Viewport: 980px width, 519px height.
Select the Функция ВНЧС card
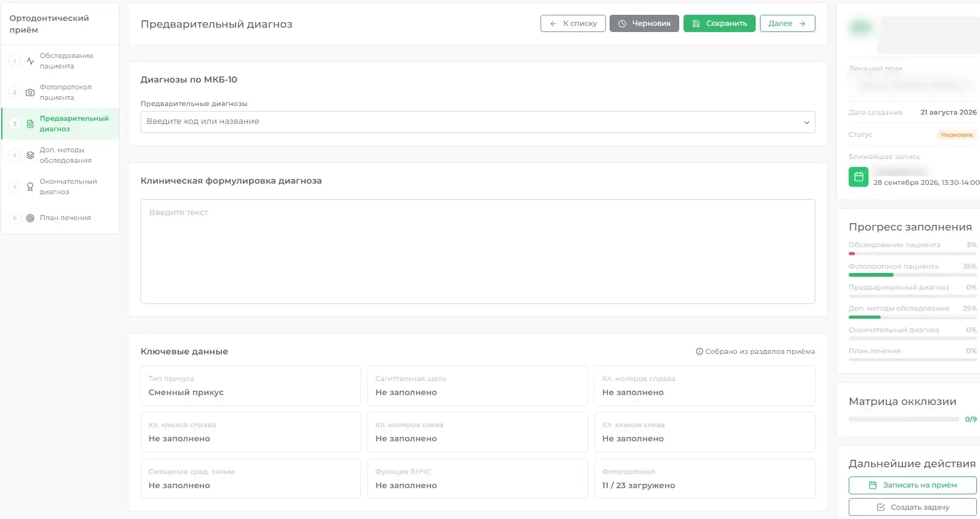tap(477, 478)
